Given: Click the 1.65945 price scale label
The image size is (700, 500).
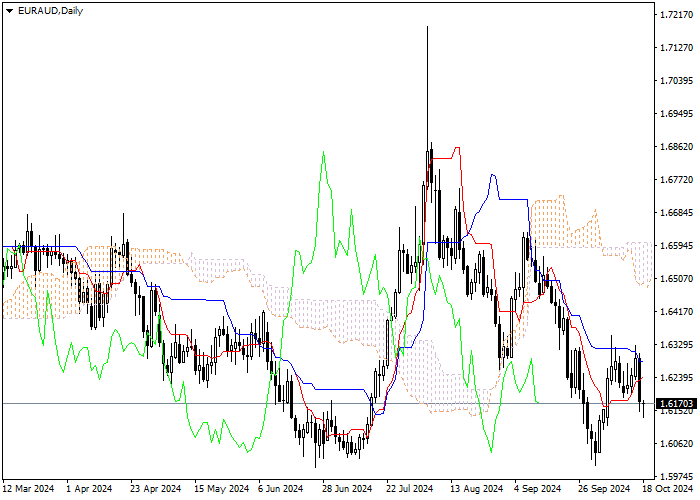Looking at the screenshot, I should 676,246.
